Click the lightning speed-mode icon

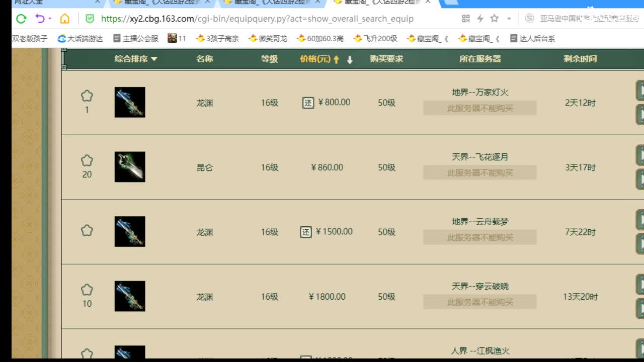tap(480, 19)
